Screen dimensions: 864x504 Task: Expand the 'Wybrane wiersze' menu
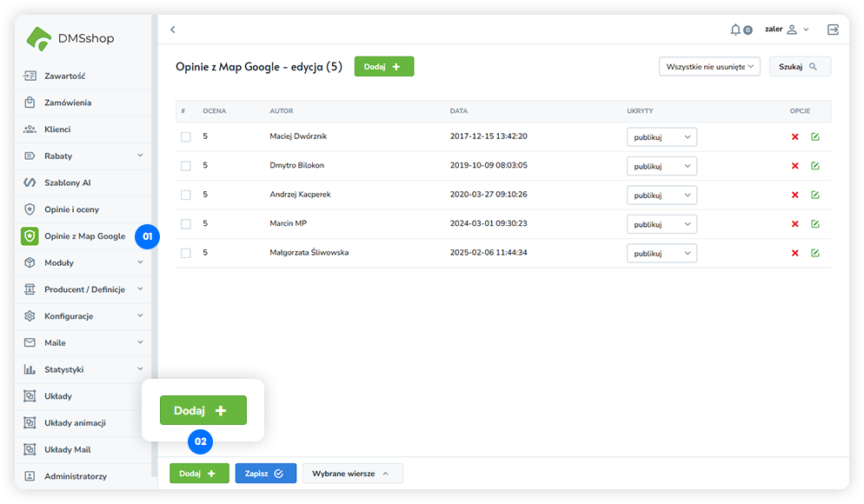352,474
